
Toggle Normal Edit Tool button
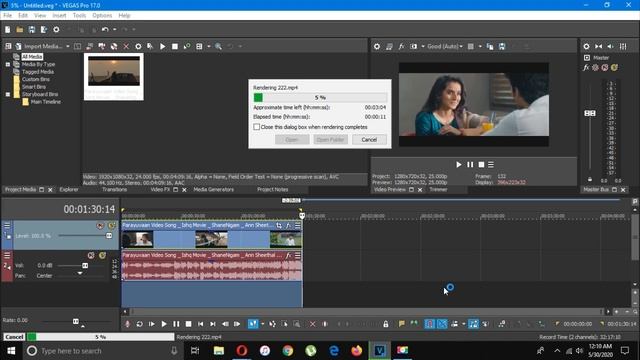(253, 324)
